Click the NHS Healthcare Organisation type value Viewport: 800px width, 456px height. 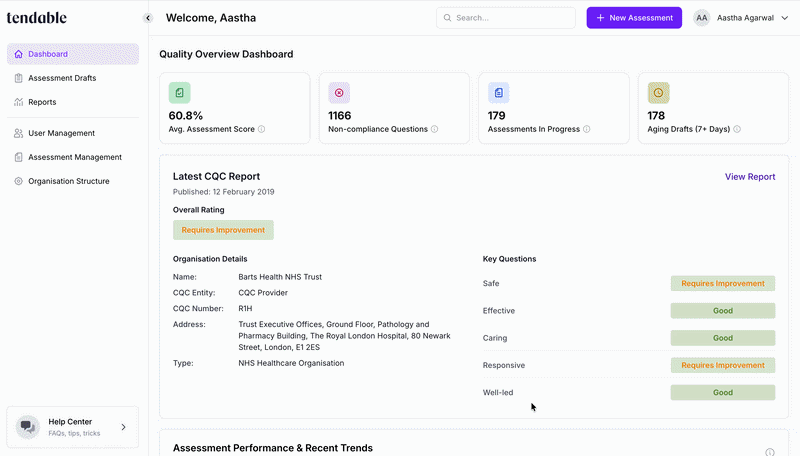tap(291, 363)
